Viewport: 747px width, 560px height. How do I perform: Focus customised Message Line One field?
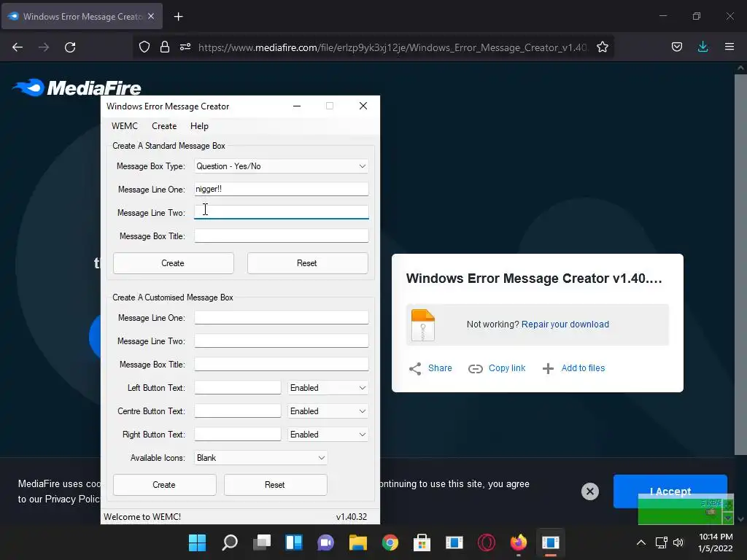(x=281, y=318)
